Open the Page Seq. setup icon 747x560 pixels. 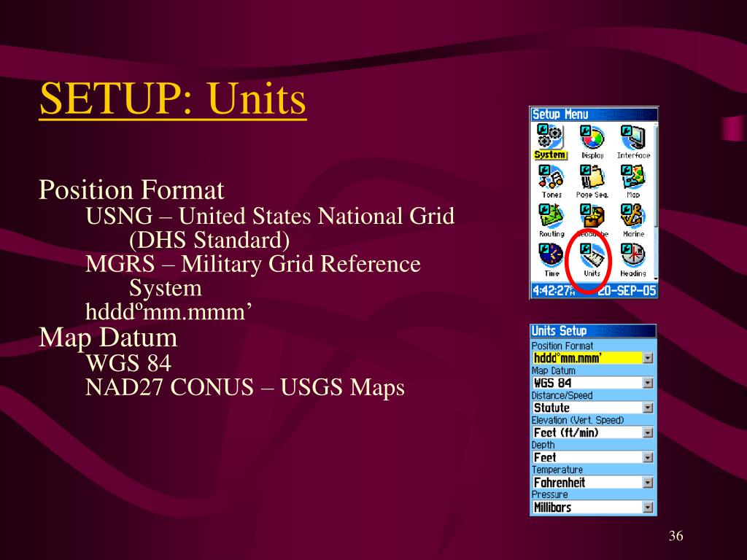tap(592, 176)
